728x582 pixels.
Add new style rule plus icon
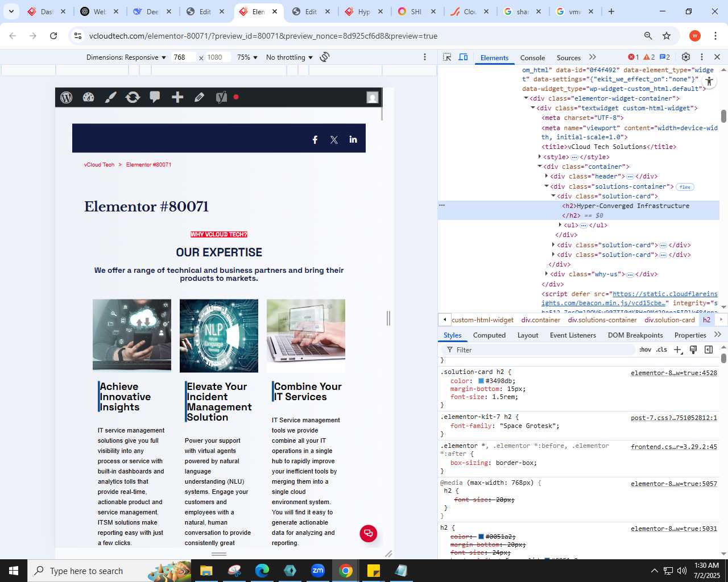[x=677, y=350]
